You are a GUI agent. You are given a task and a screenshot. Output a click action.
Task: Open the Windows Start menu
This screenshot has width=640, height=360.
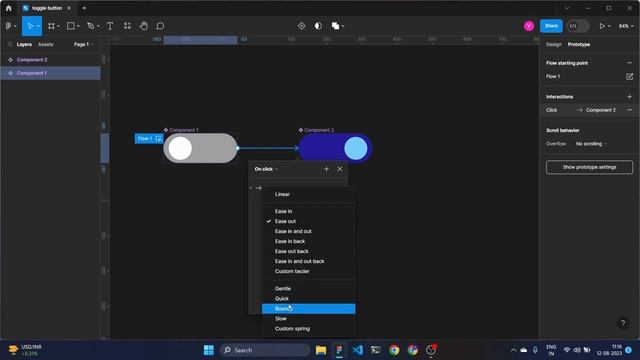(x=209, y=350)
